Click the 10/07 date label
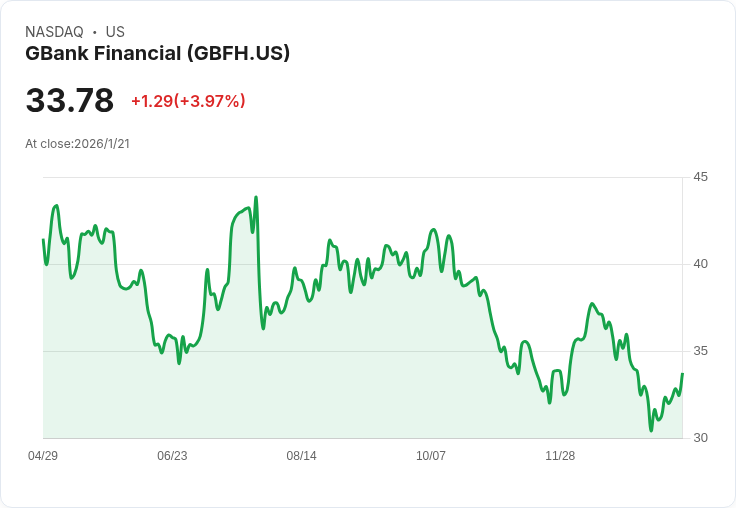The height and width of the screenshot is (508, 736). click(431, 455)
